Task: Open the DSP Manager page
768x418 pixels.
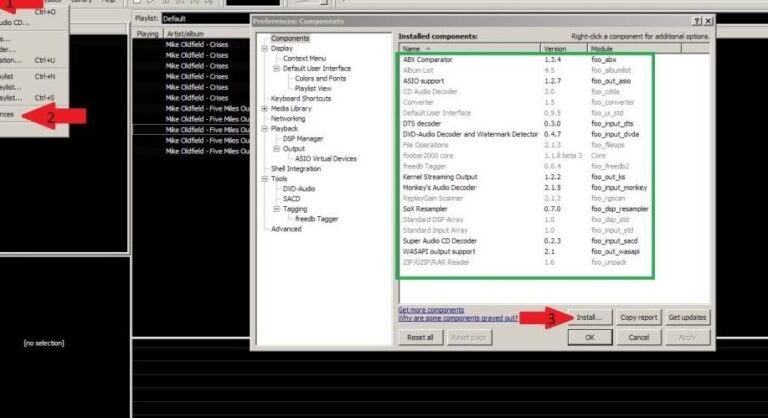Action: pyautogui.click(x=303, y=139)
